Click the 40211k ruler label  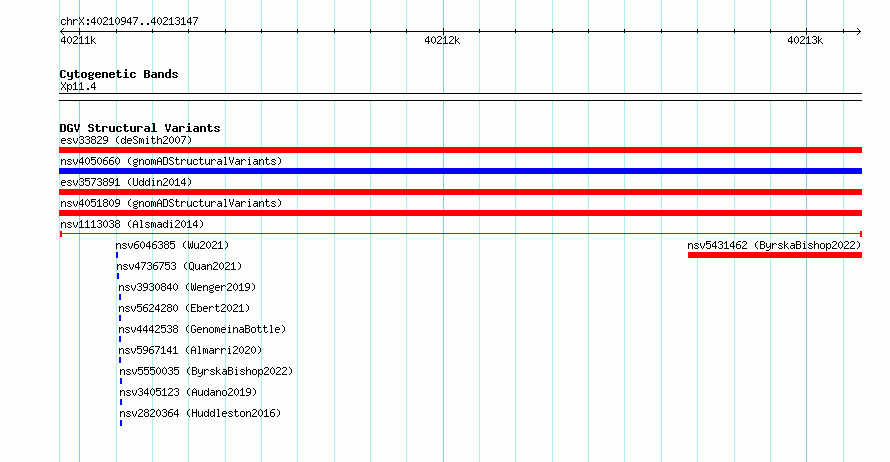coord(78,40)
